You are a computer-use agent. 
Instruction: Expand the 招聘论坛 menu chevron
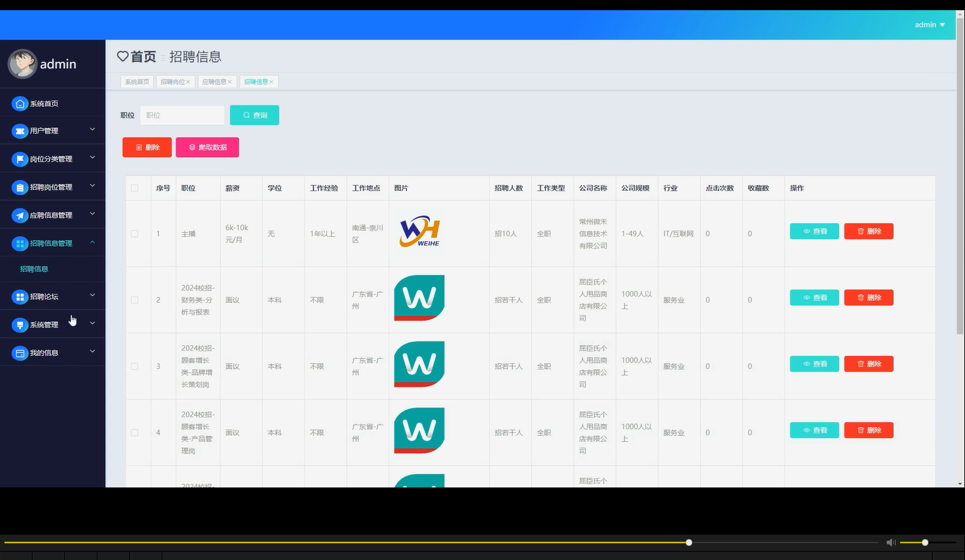(x=92, y=295)
